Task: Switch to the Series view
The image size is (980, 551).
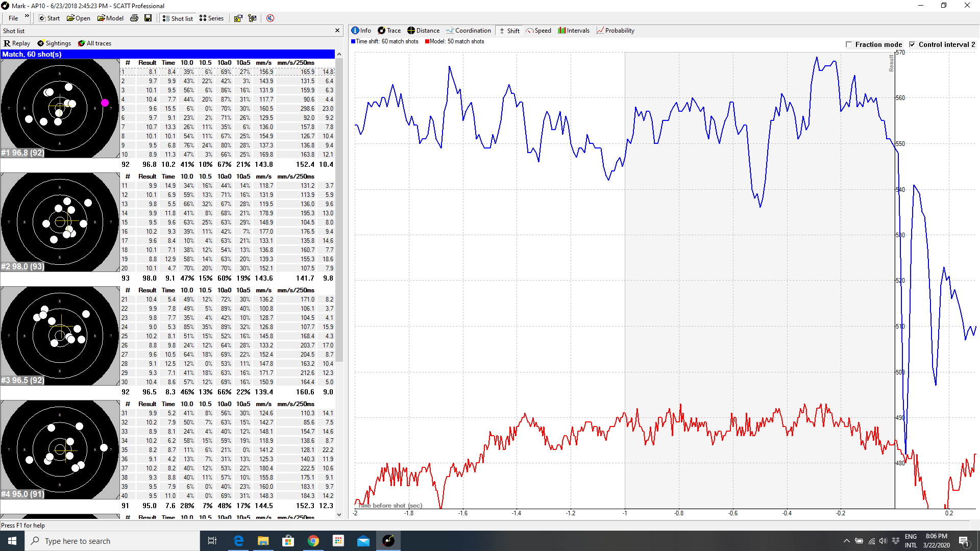Action: (212, 18)
